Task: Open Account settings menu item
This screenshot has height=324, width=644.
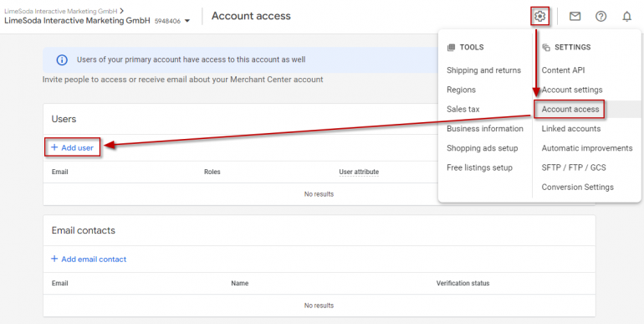Action: (x=572, y=90)
